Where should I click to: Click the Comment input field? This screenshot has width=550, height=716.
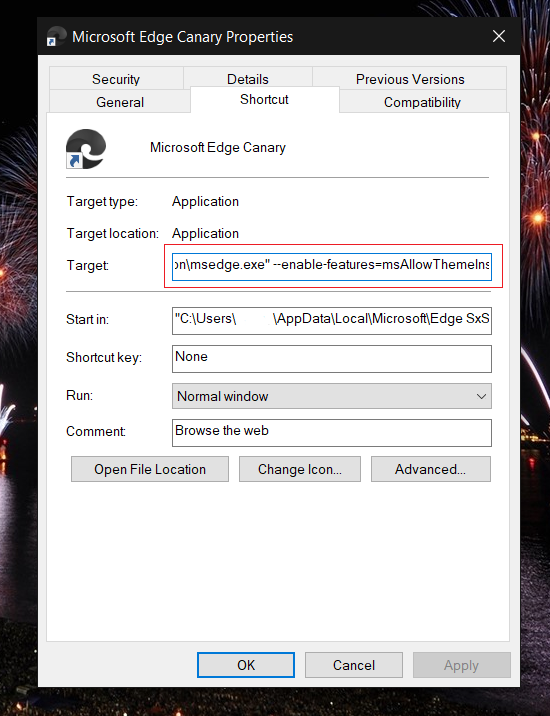pos(332,432)
